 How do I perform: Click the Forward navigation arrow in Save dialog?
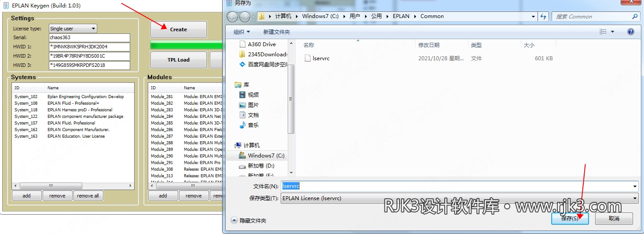pos(245,17)
